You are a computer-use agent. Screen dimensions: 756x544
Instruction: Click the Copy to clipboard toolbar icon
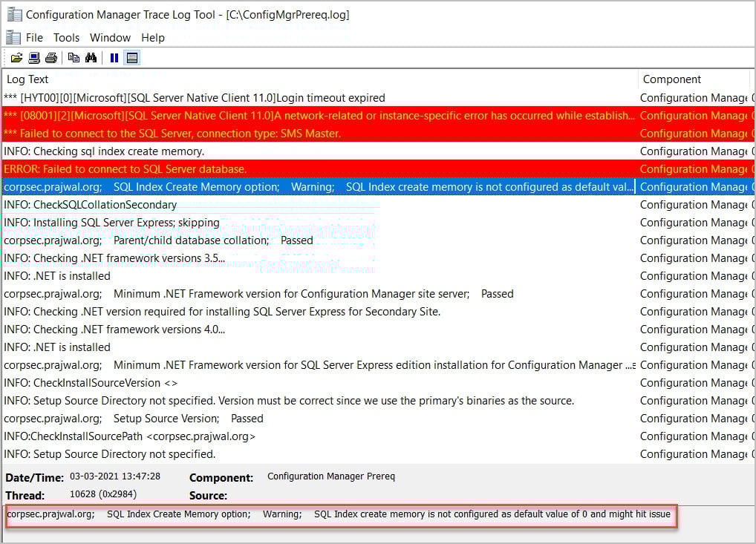pyautogui.click(x=74, y=59)
